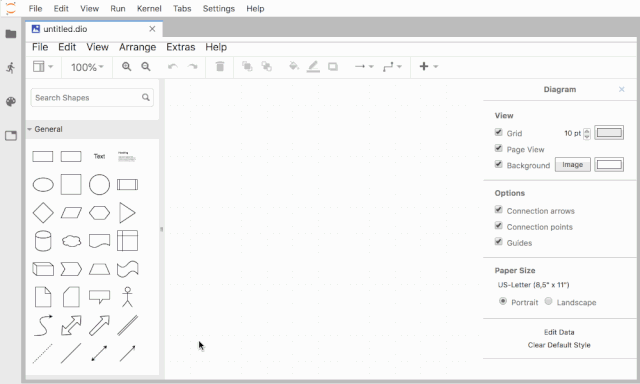This screenshot has height=384, width=640.
Task: Open the diagram editor Arrange menu
Action: [x=138, y=47]
